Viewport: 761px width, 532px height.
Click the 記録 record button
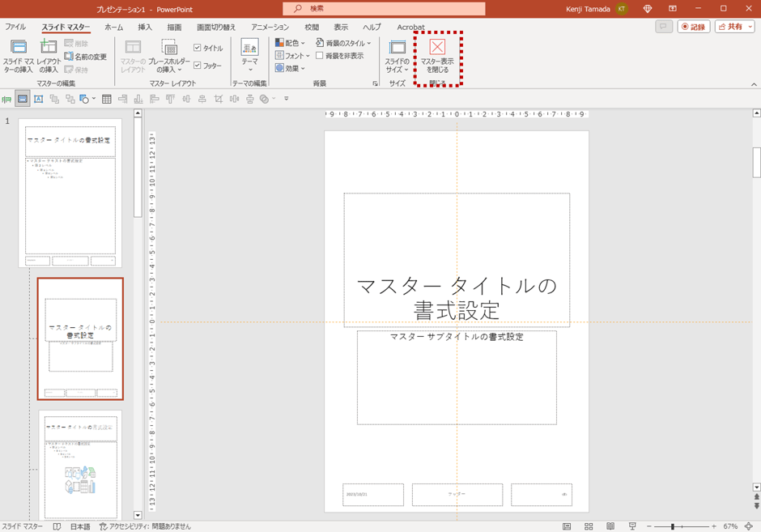(x=694, y=27)
